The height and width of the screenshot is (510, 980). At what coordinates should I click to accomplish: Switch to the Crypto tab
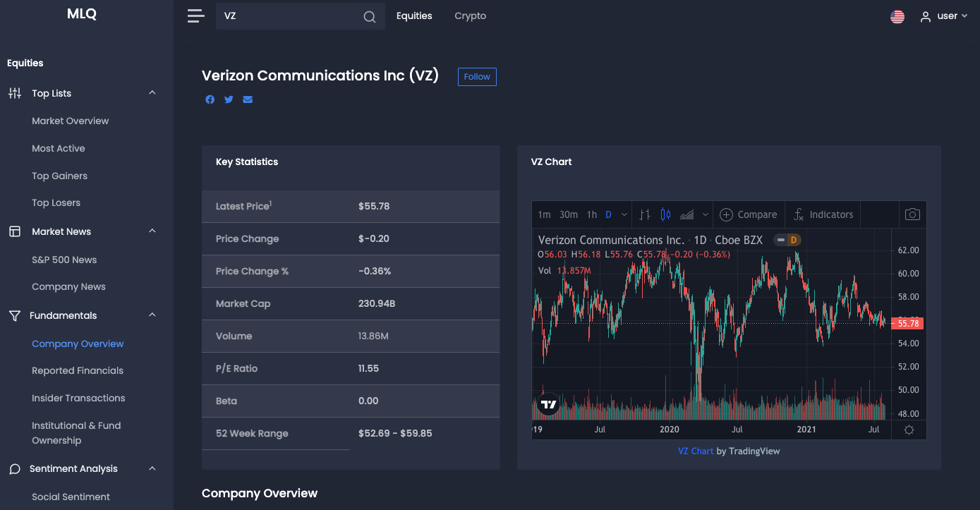470,16
